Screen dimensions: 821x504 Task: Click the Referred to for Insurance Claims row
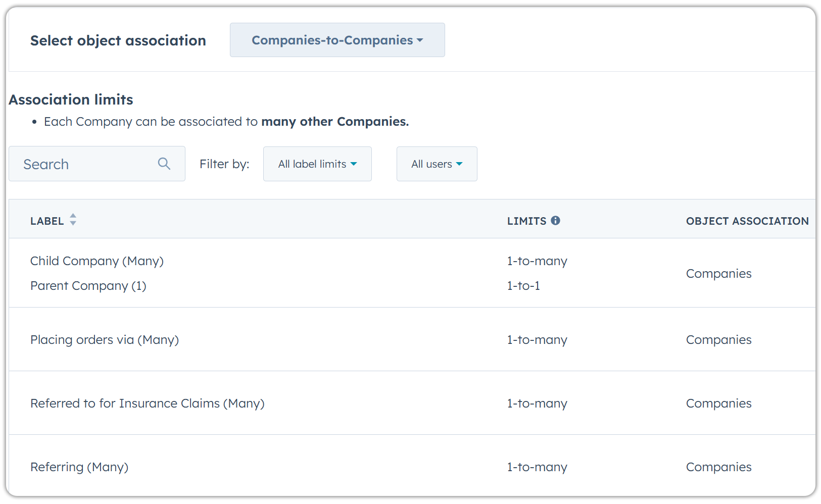tap(147, 403)
